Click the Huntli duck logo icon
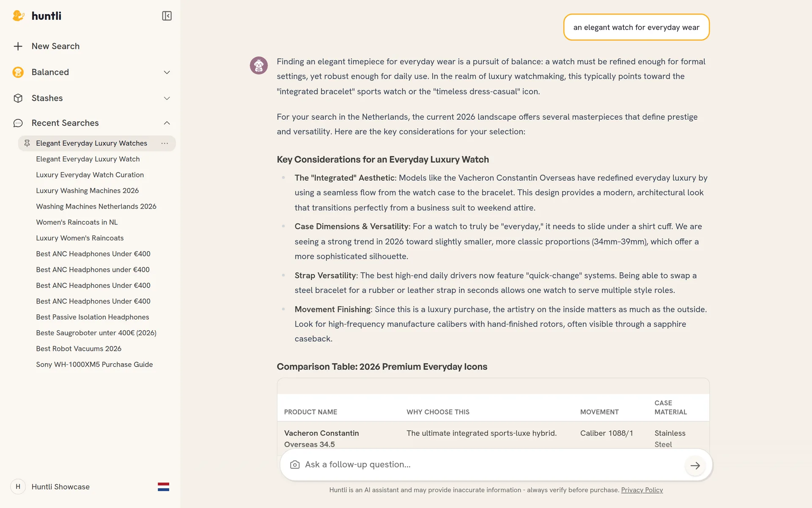Screen dimensions: 812x508 [18, 16]
